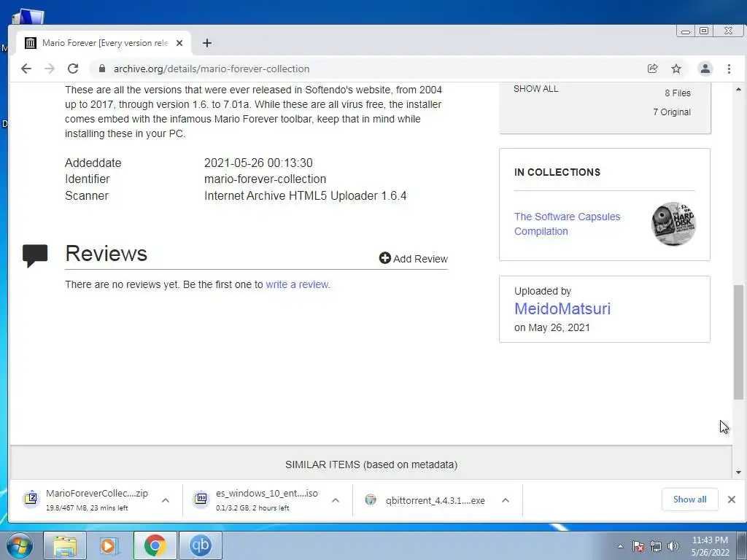Click the 'IN COLLECTIONS' heading
Image resolution: width=747 pixels, height=560 pixels.
[x=557, y=172]
